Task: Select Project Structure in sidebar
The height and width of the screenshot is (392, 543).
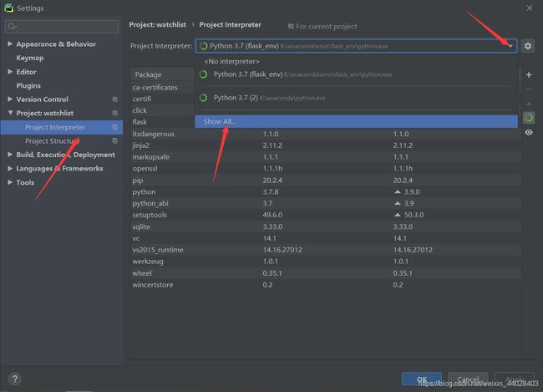Action: [x=61, y=141]
